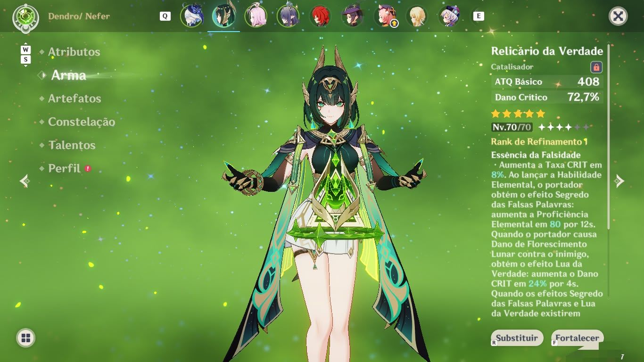Image resolution: width=644 pixels, height=362 pixels.
Task: Click the Dano Crítico 72,7% stat row
Action: (547, 98)
